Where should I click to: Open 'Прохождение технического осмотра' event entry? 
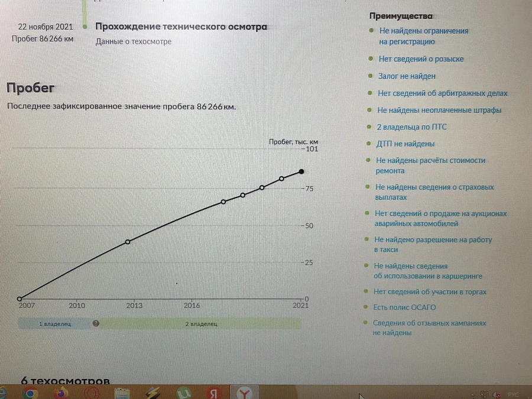click(x=181, y=27)
